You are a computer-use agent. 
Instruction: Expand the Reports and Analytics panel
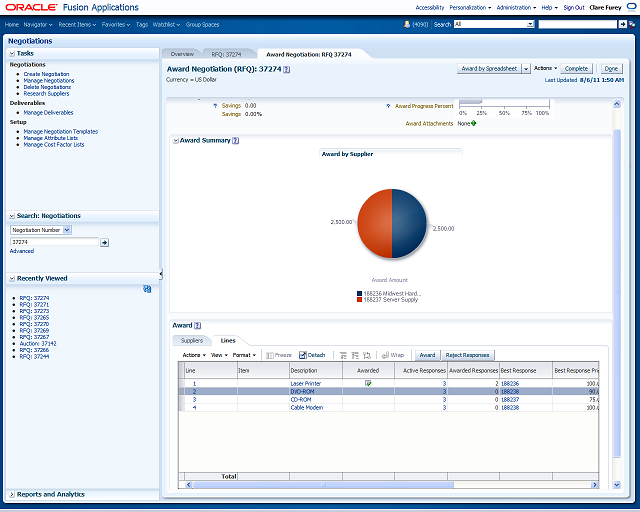(x=12, y=494)
